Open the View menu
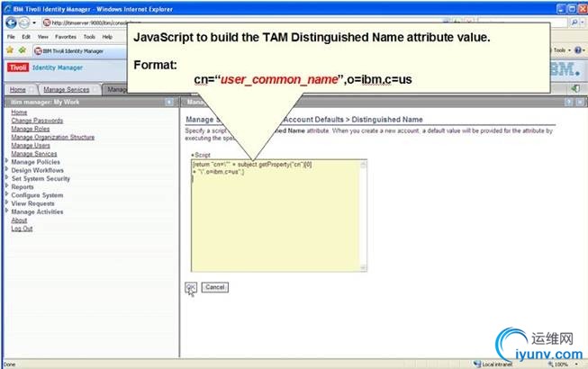 [x=42, y=37]
